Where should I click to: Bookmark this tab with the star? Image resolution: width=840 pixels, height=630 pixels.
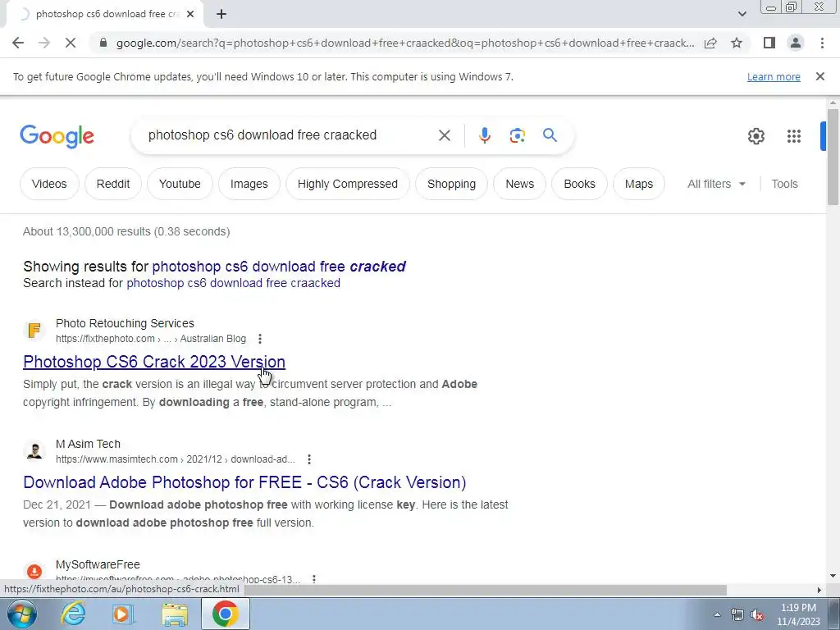tap(737, 43)
